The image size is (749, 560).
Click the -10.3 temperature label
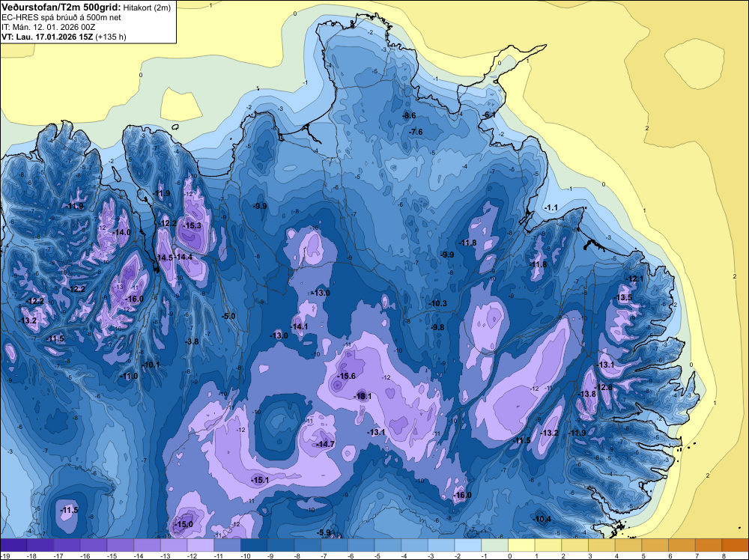437,304
